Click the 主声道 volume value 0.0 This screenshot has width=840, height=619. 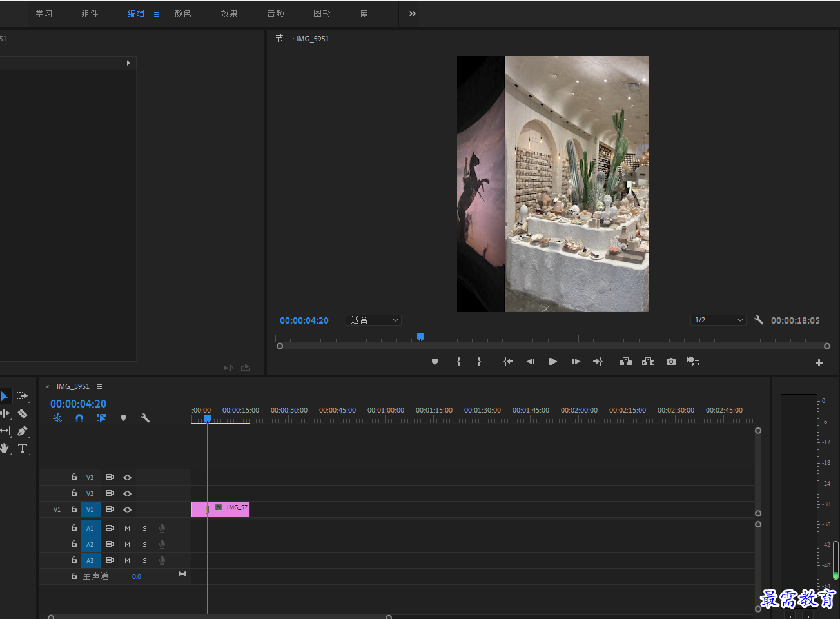[137, 576]
